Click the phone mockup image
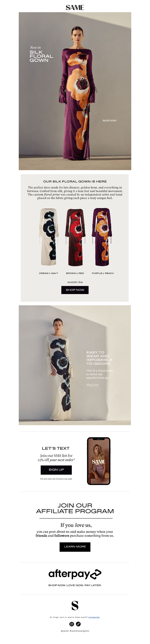This screenshot has height=644, width=150. click(98, 461)
